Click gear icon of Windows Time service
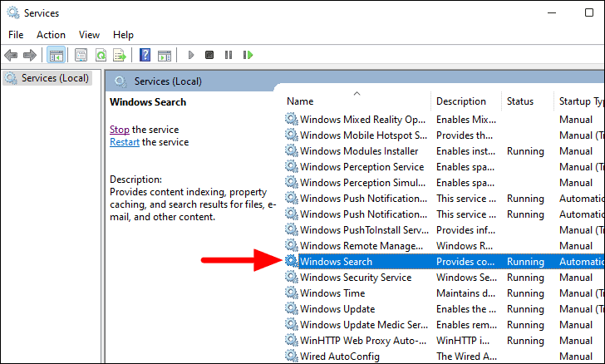This screenshot has height=364, width=605. click(292, 293)
